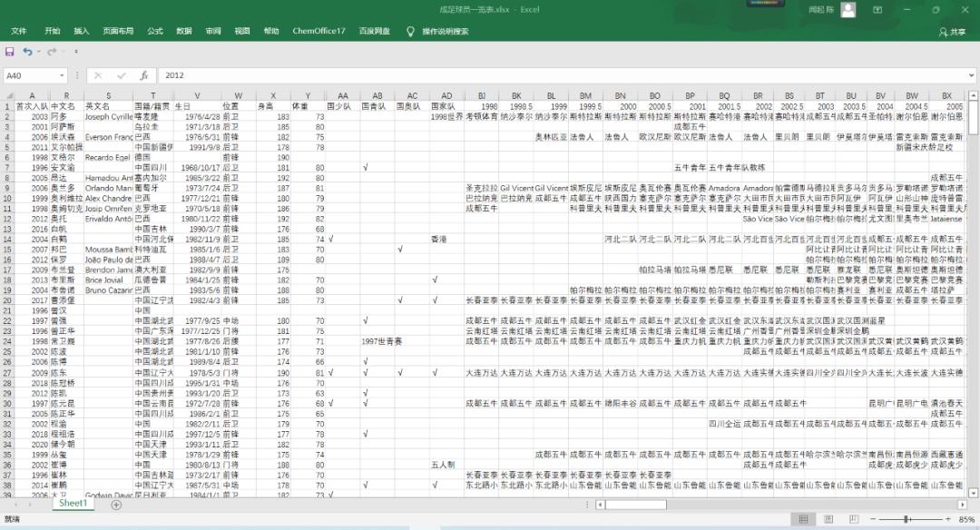Open Insert Function fx dialog
The height and width of the screenshot is (530, 980).
pos(143,75)
